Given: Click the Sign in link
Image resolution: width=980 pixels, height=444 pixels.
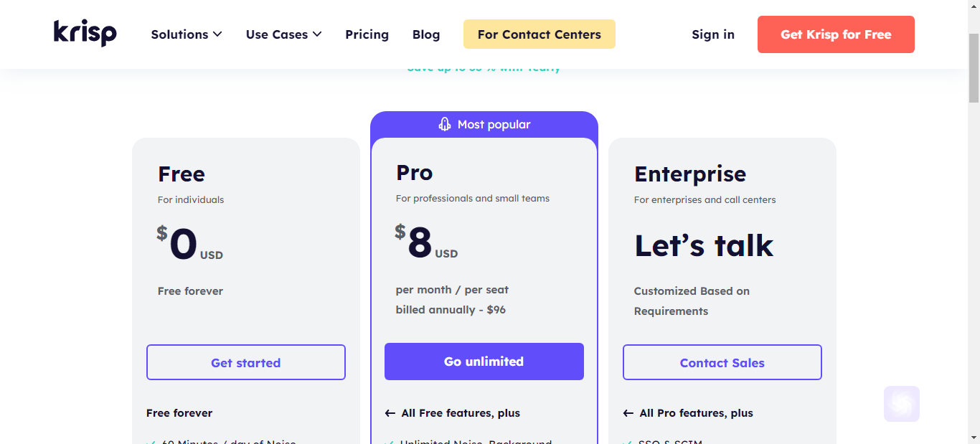Looking at the screenshot, I should 713,34.
